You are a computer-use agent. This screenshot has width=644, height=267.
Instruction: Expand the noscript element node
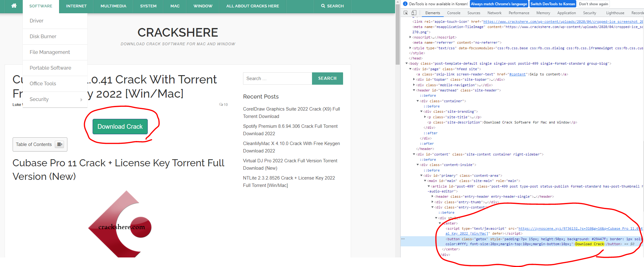tap(410, 37)
